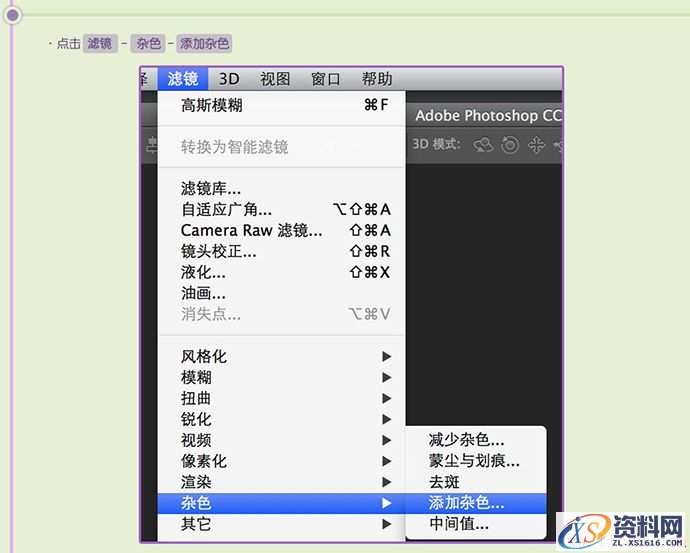Open the 滤镜 menu in the menu bar
Screen dimensions: 690x553
click(183, 79)
